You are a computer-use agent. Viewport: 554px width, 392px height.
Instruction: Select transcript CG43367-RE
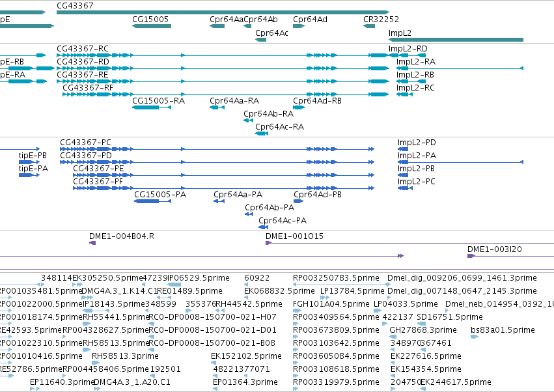pyautogui.click(x=223, y=81)
